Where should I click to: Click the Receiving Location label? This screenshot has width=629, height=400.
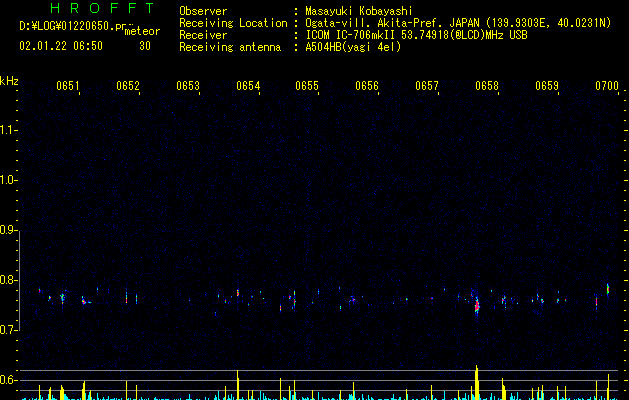pyautogui.click(x=233, y=23)
